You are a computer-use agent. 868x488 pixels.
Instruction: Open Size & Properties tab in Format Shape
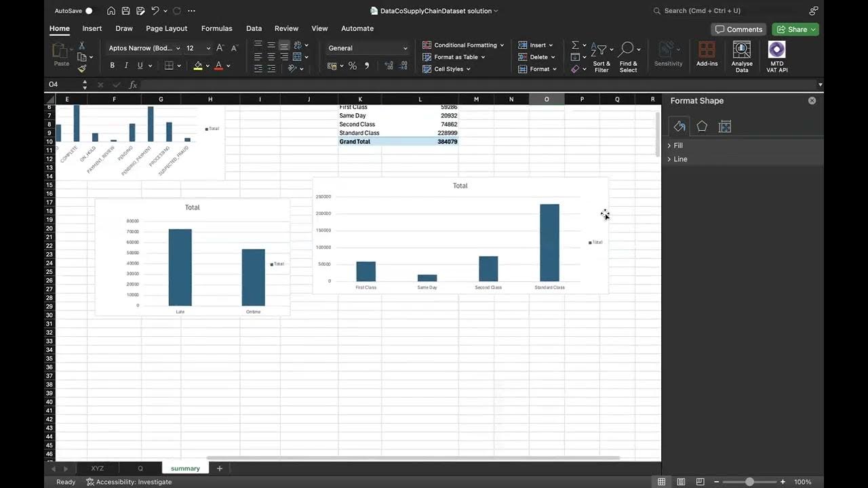(x=725, y=126)
